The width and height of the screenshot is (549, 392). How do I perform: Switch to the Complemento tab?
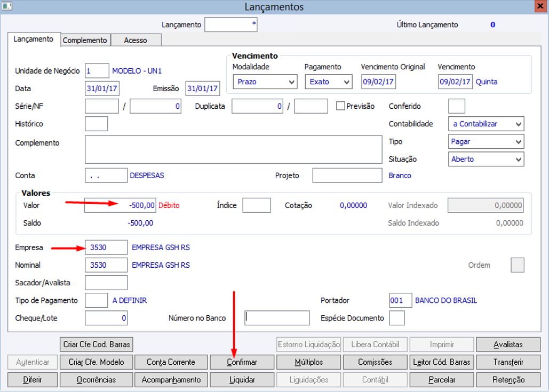pyautogui.click(x=85, y=40)
